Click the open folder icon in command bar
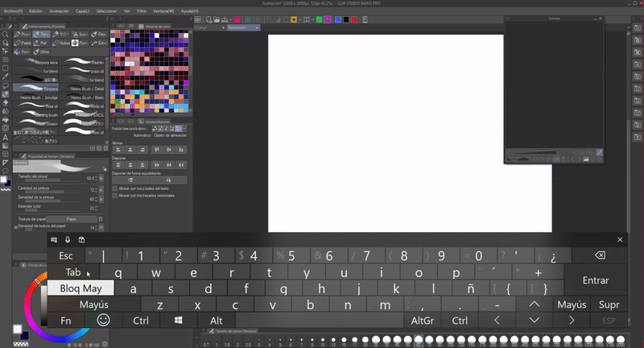The height and width of the screenshot is (348, 644). coord(217,19)
